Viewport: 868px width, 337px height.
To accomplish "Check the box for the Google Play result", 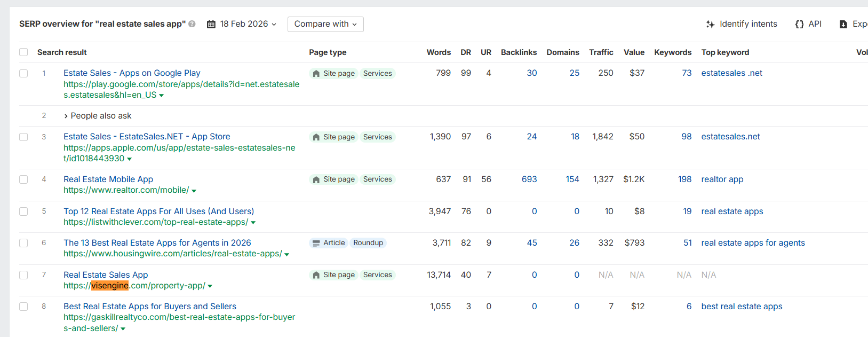I will [23, 73].
